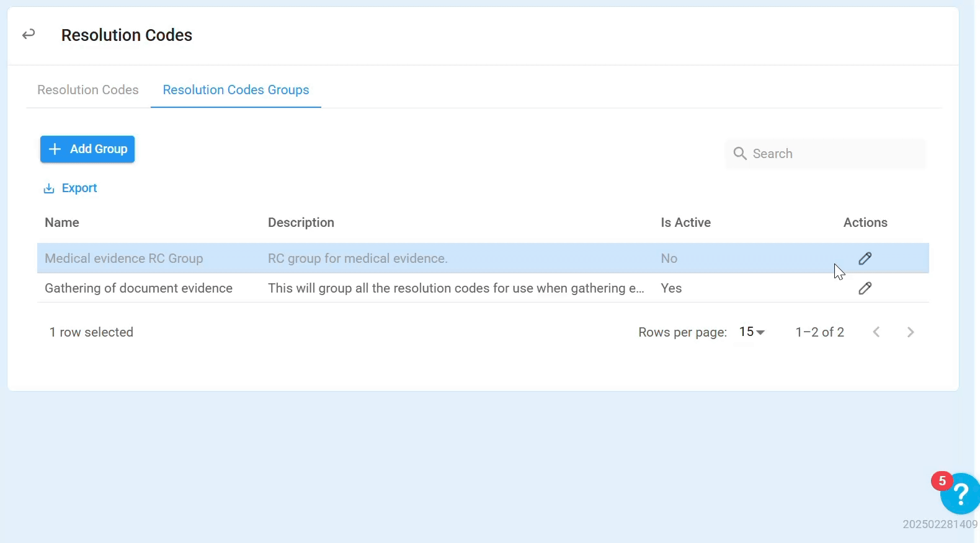Image resolution: width=980 pixels, height=543 pixels.
Task: Edit the Medical evidence RC Group row
Action: click(x=865, y=258)
